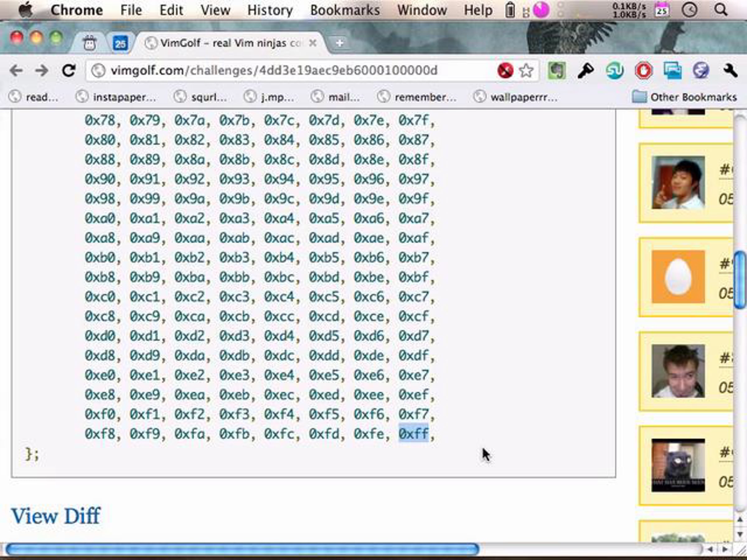Image resolution: width=747 pixels, height=560 pixels.
Task: Open the red stop-hand ad blocker extension
Action: pyautogui.click(x=644, y=71)
